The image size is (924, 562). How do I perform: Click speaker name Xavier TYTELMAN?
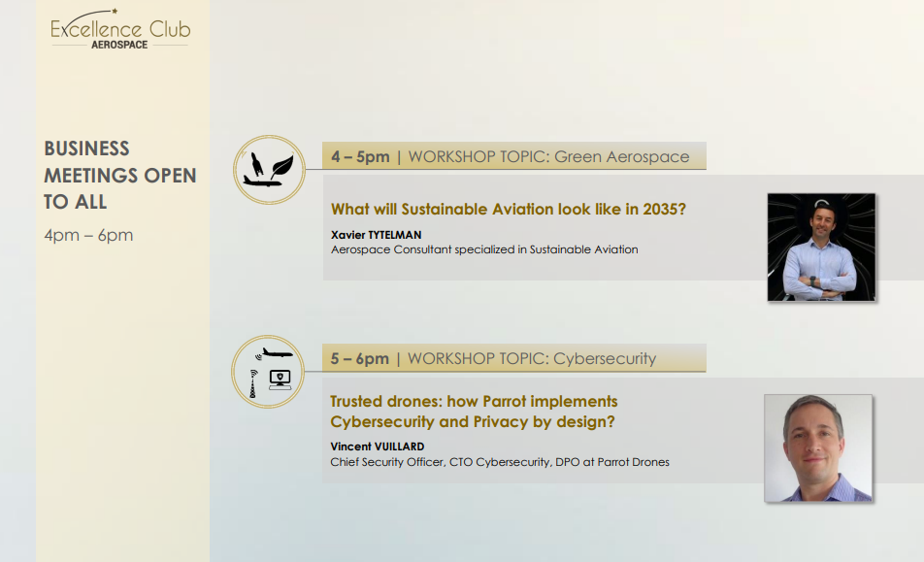[377, 234]
